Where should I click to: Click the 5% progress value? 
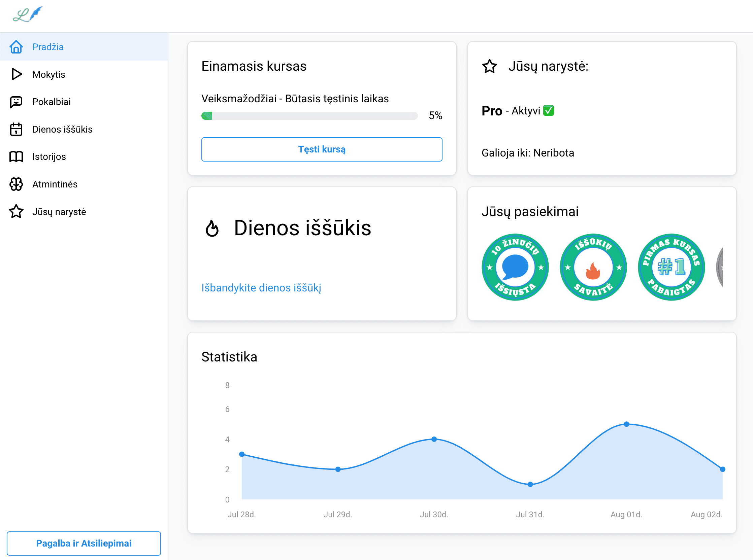435,115
